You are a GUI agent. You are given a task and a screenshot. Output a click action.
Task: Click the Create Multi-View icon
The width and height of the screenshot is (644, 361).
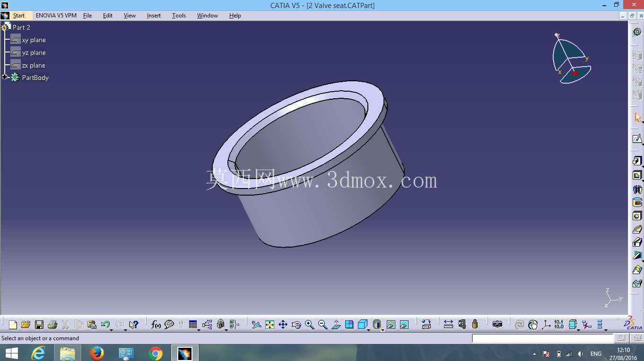click(x=349, y=325)
